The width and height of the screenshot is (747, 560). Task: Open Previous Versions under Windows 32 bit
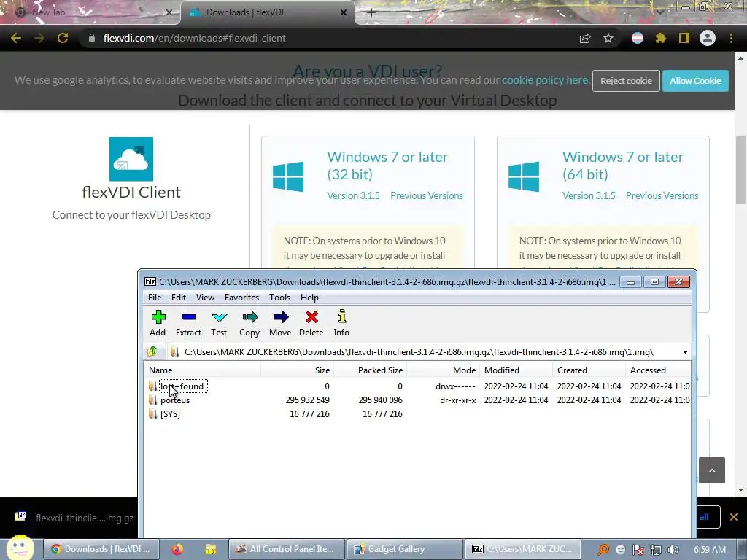pyautogui.click(x=427, y=195)
